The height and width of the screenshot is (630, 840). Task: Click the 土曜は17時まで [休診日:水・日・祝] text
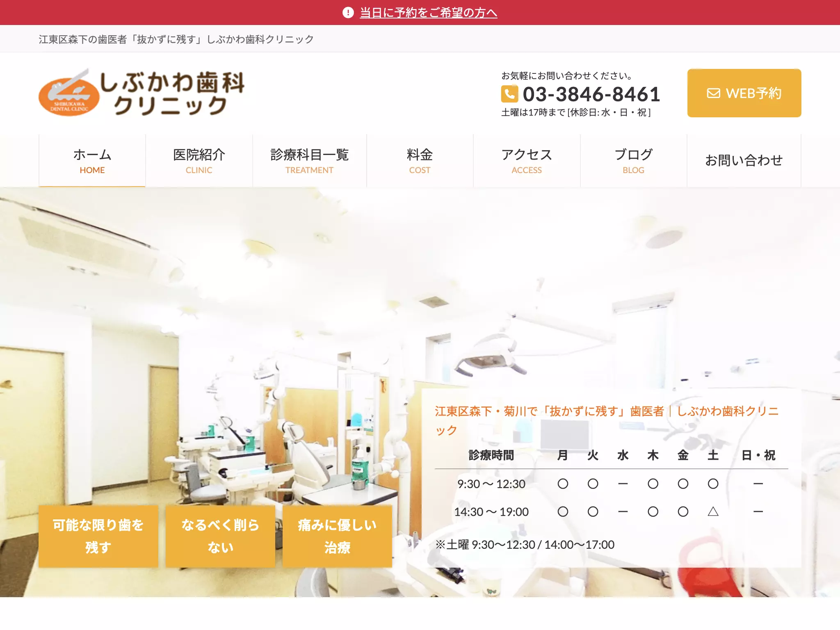click(576, 112)
